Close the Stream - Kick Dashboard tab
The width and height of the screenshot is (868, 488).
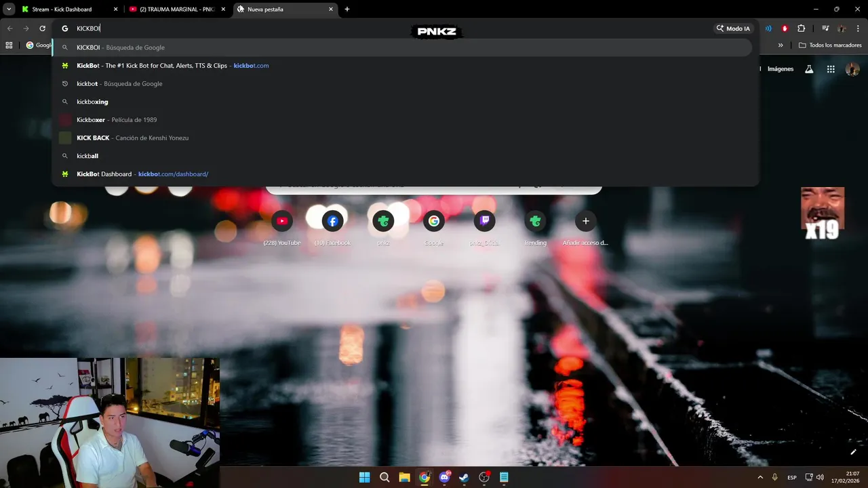point(115,9)
